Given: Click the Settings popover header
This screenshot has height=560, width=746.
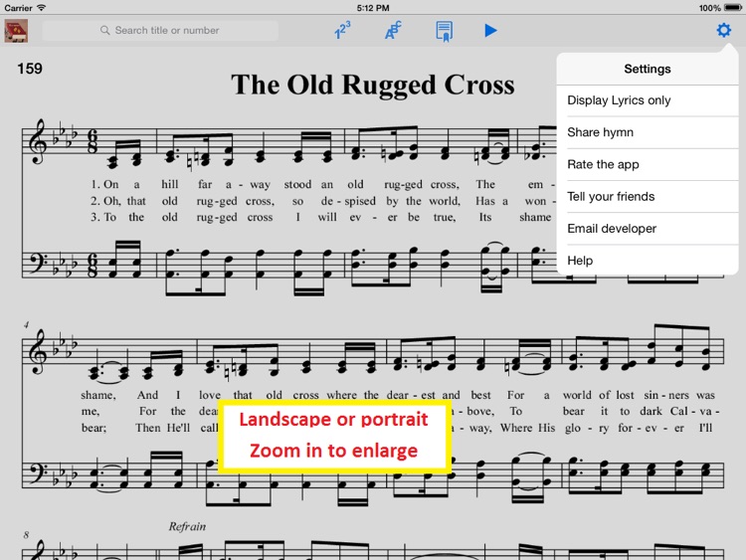Looking at the screenshot, I should [648, 69].
